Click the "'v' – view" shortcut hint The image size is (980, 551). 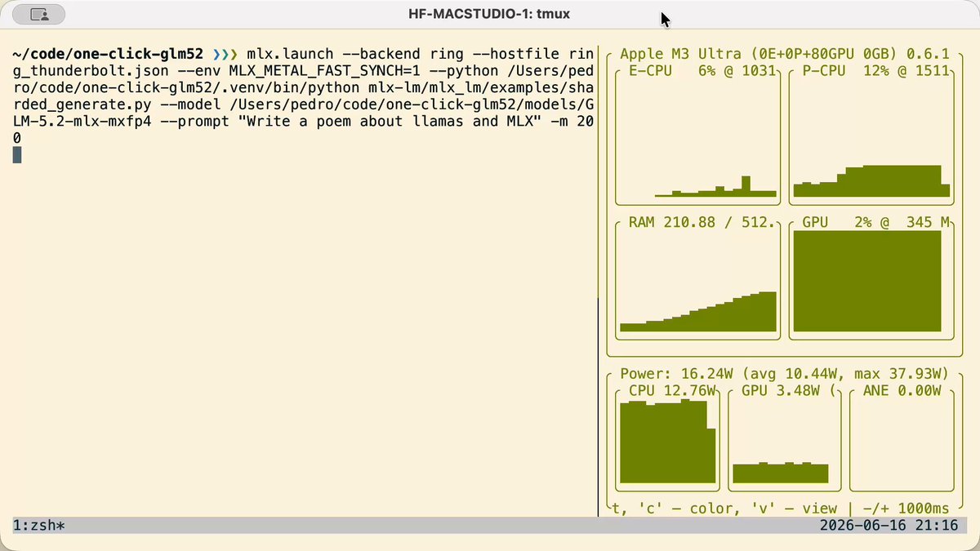(784, 508)
